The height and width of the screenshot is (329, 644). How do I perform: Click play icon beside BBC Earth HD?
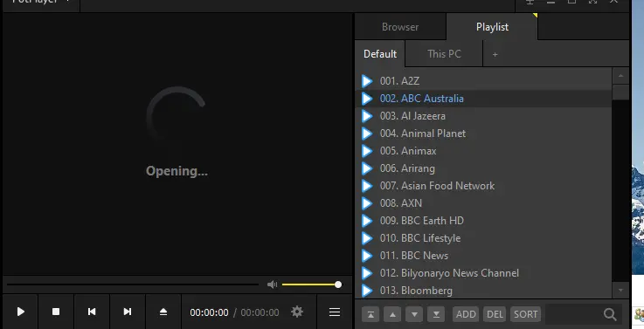coord(367,221)
